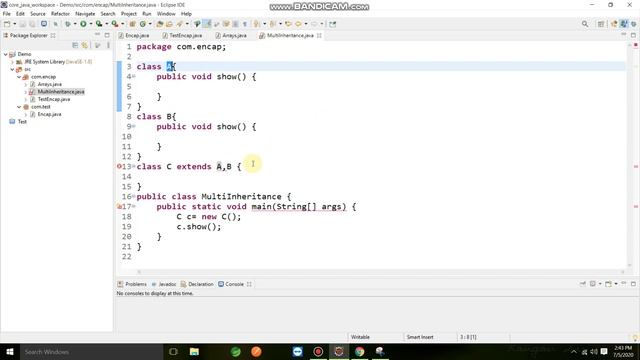This screenshot has width=640, height=360.
Task: Open the New file dropdown arrow
Action: [x=14, y=24]
